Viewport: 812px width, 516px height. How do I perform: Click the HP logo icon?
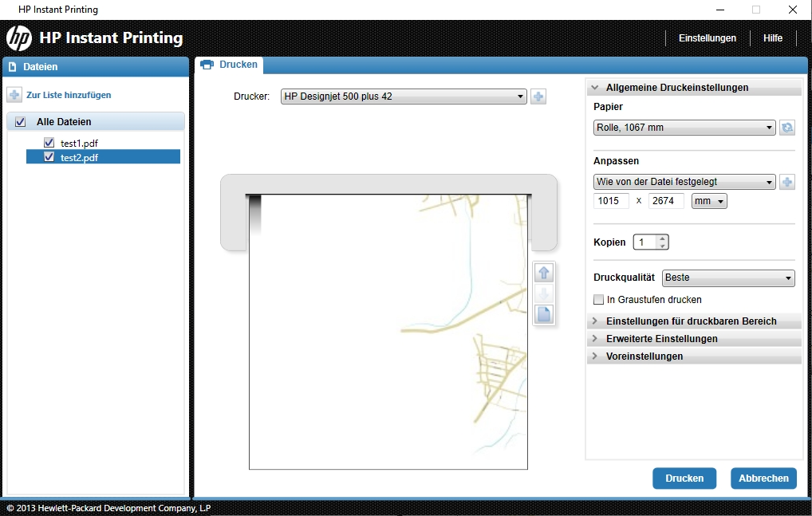coord(19,38)
